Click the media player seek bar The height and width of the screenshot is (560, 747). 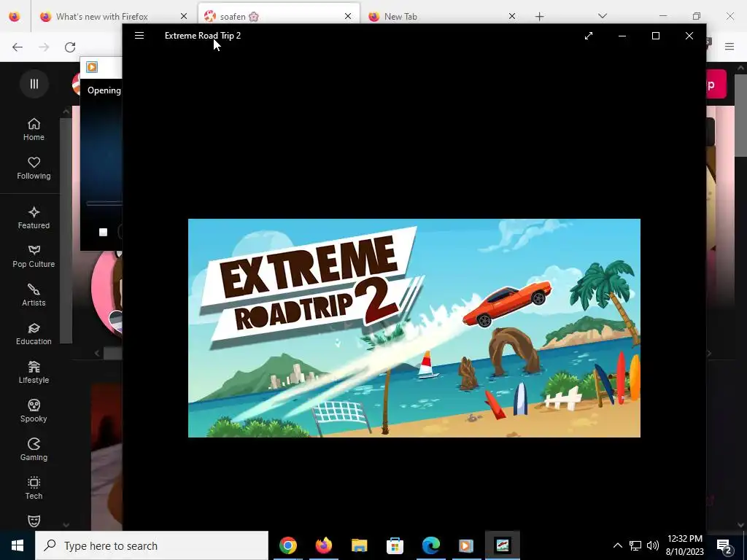[x=104, y=203]
